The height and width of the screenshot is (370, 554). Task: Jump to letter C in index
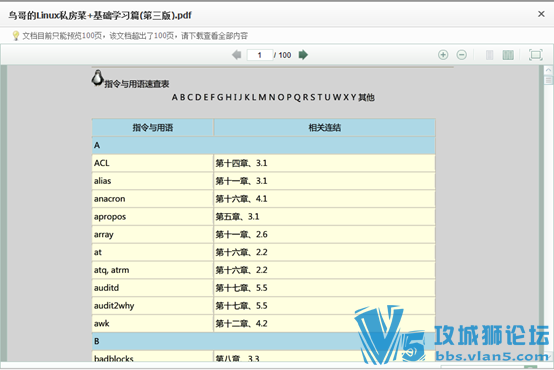(x=190, y=97)
